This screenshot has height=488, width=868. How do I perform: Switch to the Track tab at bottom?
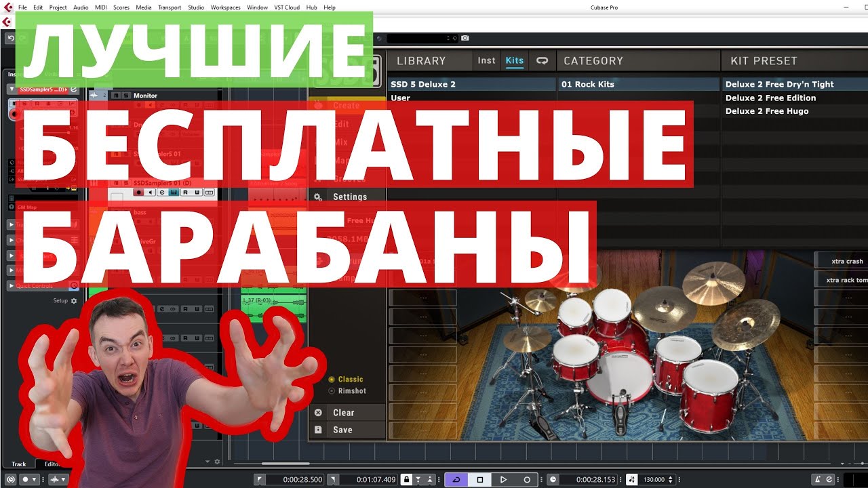19,464
